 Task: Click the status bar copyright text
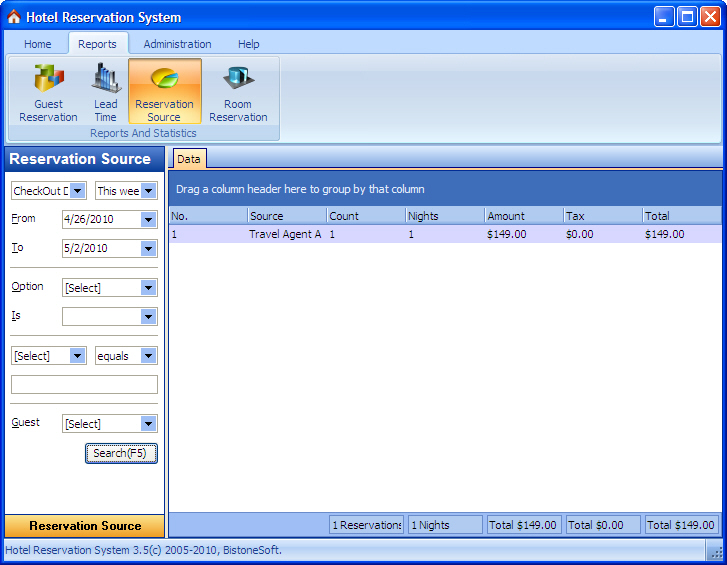[x=143, y=550]
